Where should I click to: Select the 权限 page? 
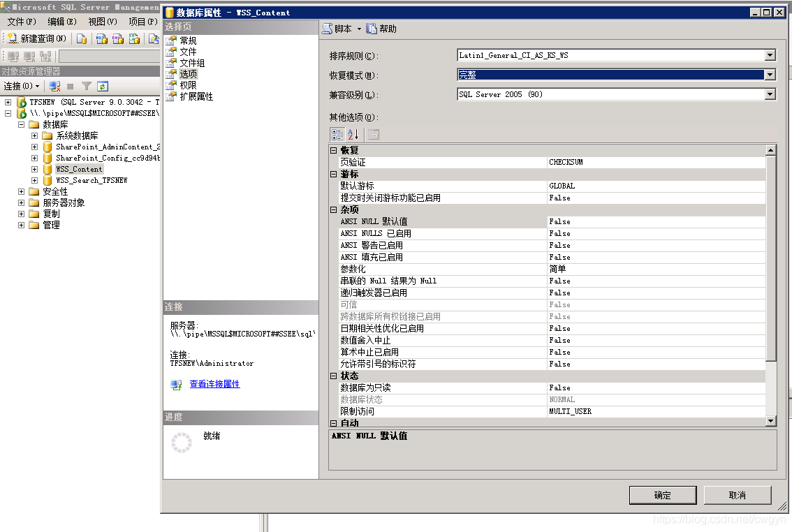(188, 85)
